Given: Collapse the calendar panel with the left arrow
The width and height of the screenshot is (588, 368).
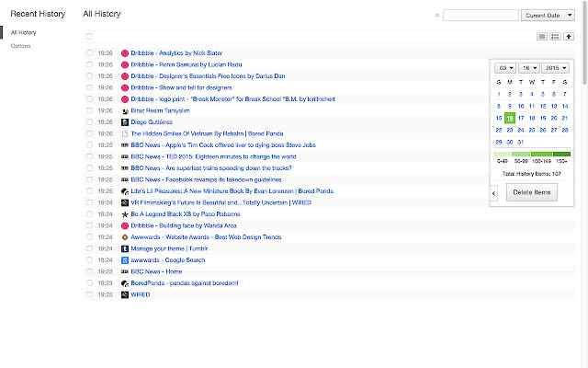Looking at the screenshot, I should coord(494,193).
